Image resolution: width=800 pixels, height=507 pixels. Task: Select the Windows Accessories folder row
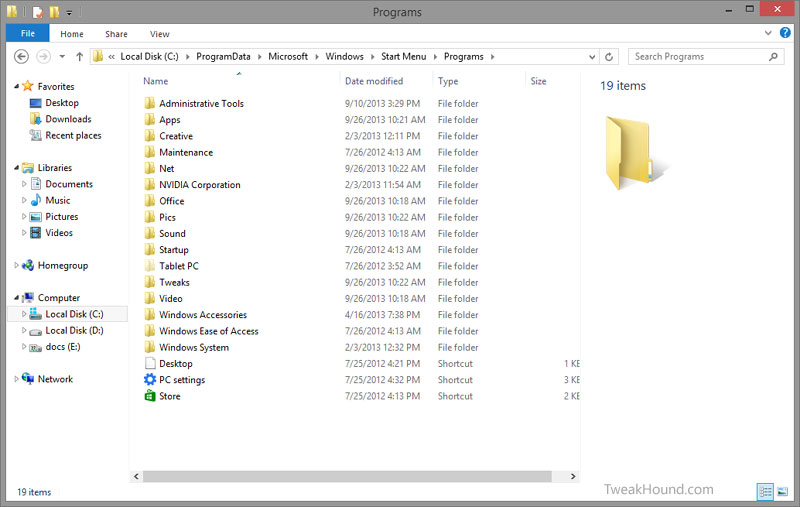[360, 315]
